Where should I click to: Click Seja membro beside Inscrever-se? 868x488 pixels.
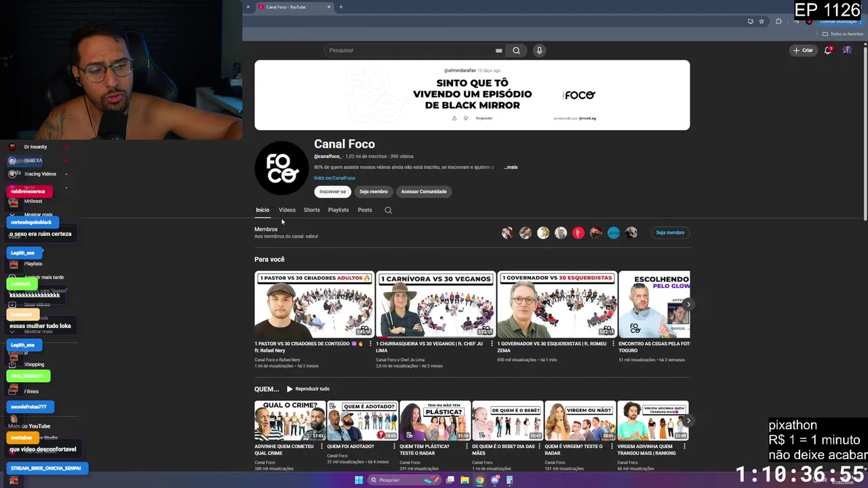(x=374, y=192)
